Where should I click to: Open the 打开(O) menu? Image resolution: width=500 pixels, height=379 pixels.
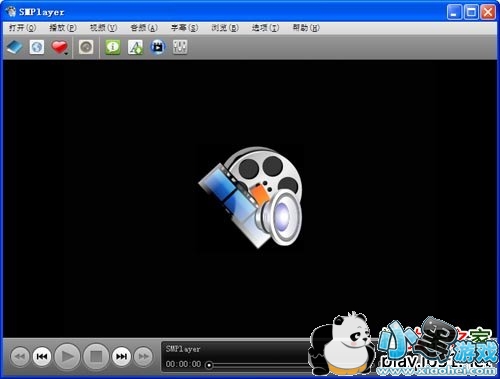(22, 28)
